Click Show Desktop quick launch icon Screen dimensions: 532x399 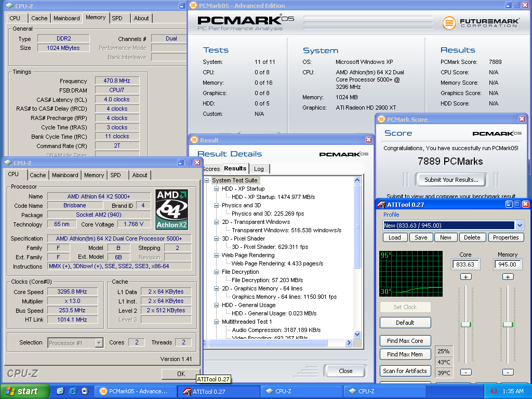(x=60, y=391)
